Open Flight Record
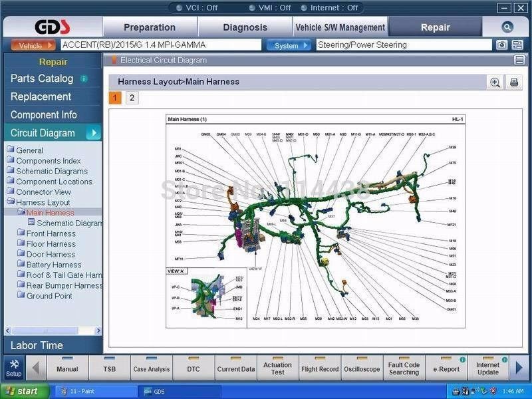532x399 pixels. (x=320, y=368)
